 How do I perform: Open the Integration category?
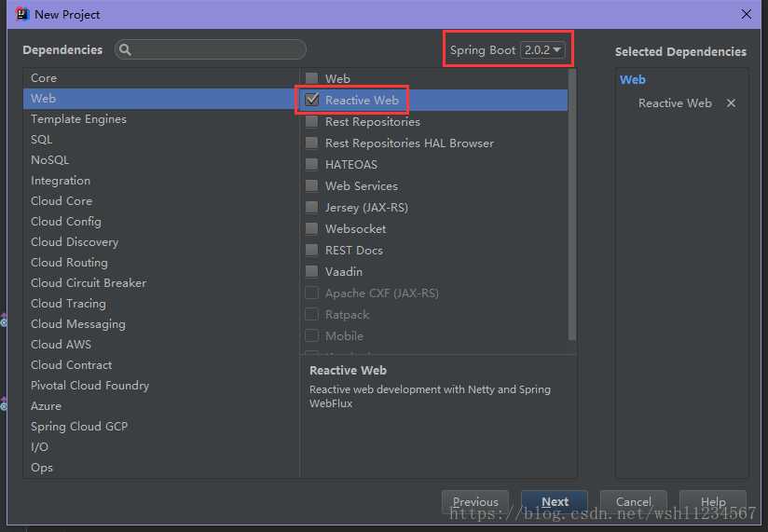coord(160,181)
